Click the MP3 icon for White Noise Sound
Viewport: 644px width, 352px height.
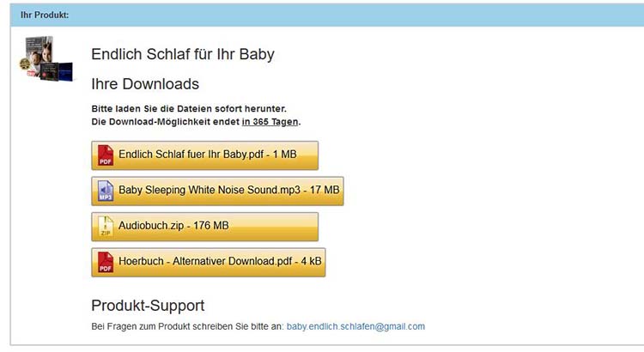[106, 191]
